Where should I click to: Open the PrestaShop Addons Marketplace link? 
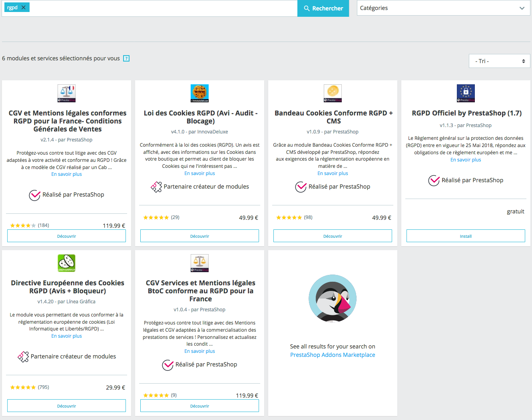pos(333,355)
